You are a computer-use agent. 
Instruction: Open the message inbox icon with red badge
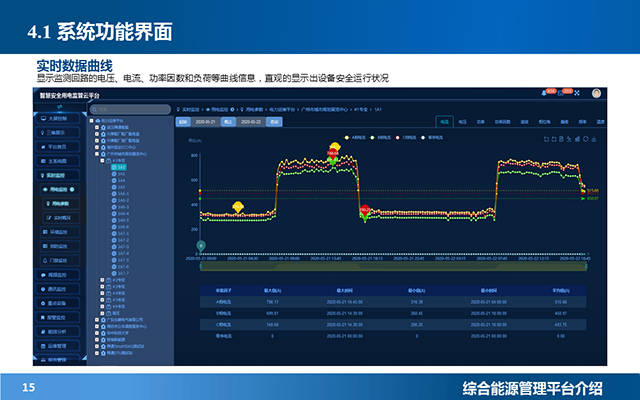[561, 93]
